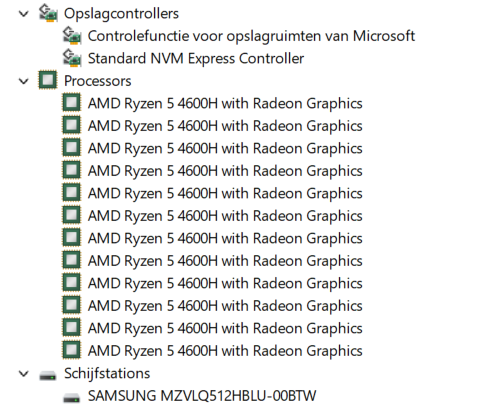Collapse the Opslagcontrollers category

[24, 14]
